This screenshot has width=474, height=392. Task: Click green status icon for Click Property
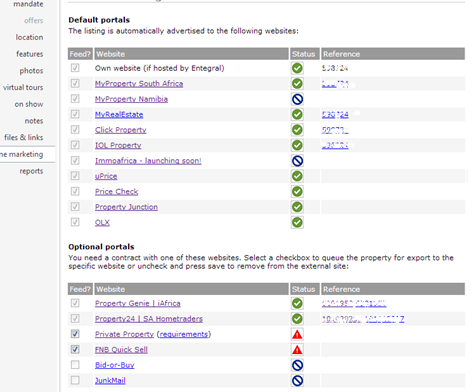[297, 130]
